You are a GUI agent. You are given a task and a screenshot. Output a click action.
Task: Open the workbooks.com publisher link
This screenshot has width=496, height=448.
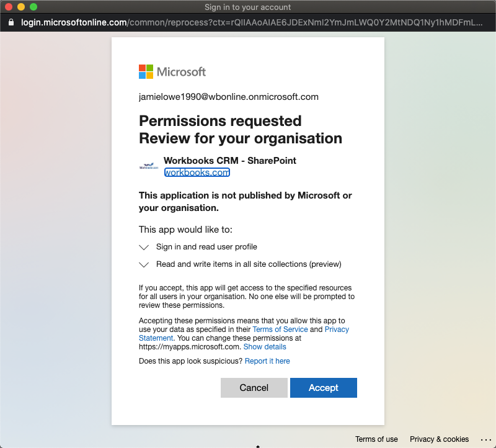(x=197, y=172)
